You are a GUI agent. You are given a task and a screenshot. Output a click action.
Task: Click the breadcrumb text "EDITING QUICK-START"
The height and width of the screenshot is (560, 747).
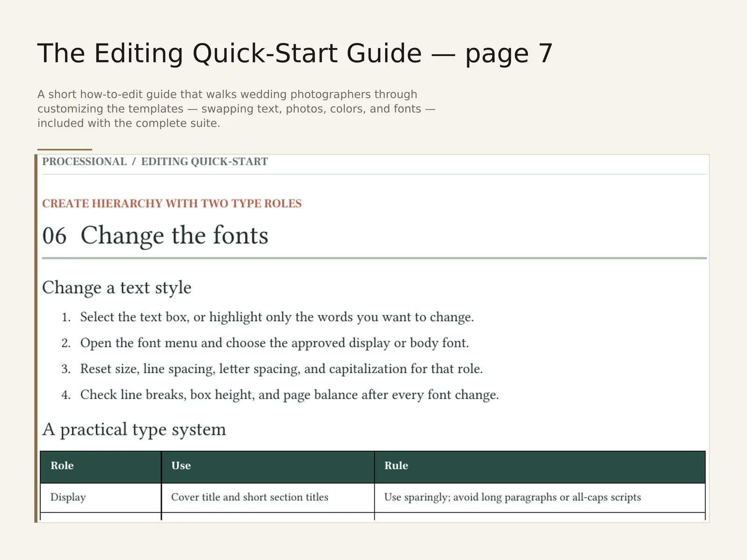point(204,161)
